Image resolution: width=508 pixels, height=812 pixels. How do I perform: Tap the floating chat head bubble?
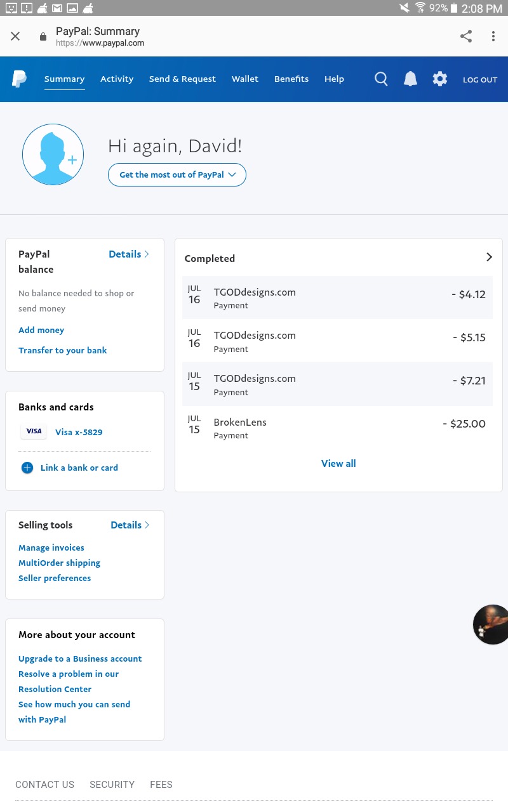coord(491,625)
